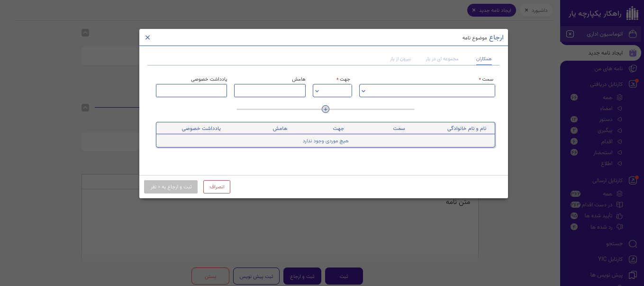Click the همه layers icon under ارسالی
Viewport: 644px width, 286px height.
(619, 194)
